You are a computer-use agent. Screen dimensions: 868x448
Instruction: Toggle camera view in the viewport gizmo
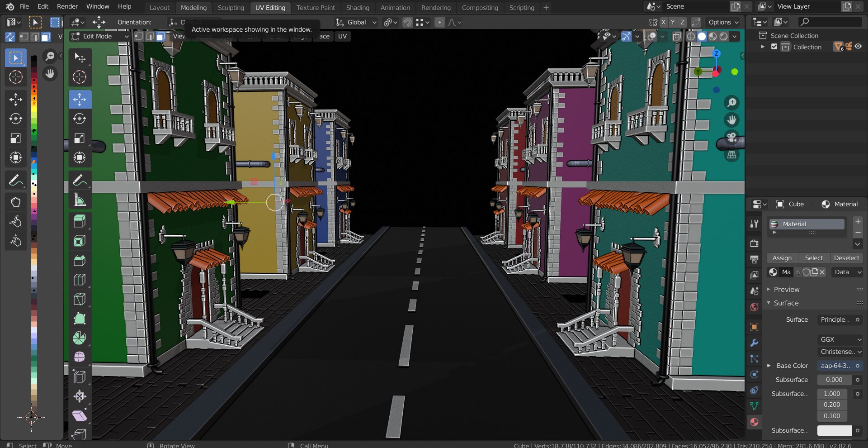point(731,137)
